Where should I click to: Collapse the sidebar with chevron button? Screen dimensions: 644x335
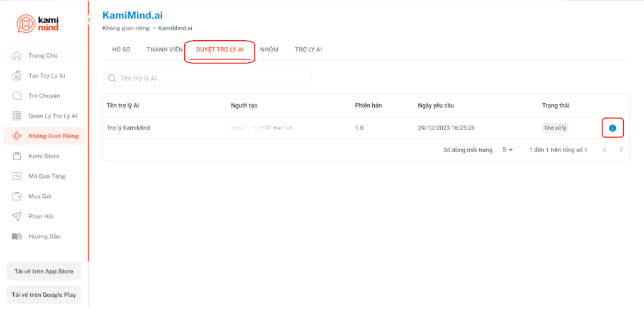point(89,19)
